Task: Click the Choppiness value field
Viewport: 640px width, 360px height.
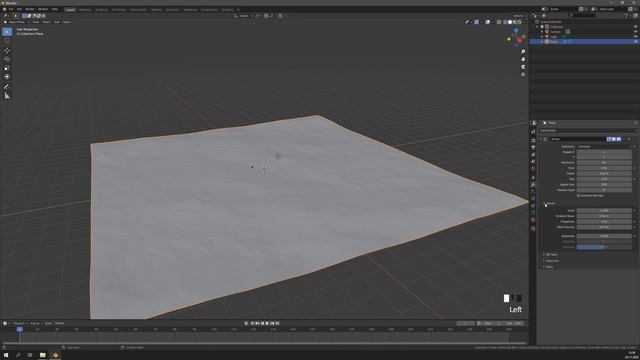Action: (x=604, y=222)
